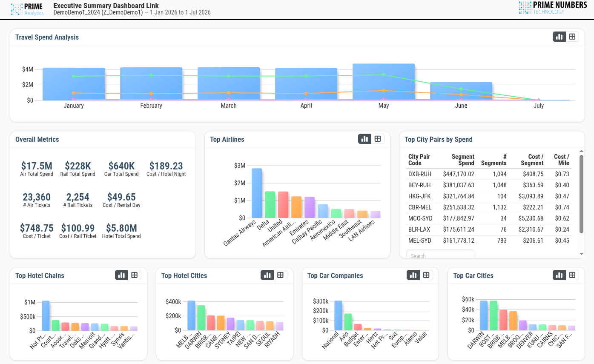The height and width of the screenshot is (364, 594).
Task: Switch Top Hotel Chains to table view
Action: pyautogui.click(x=135, y=275)
